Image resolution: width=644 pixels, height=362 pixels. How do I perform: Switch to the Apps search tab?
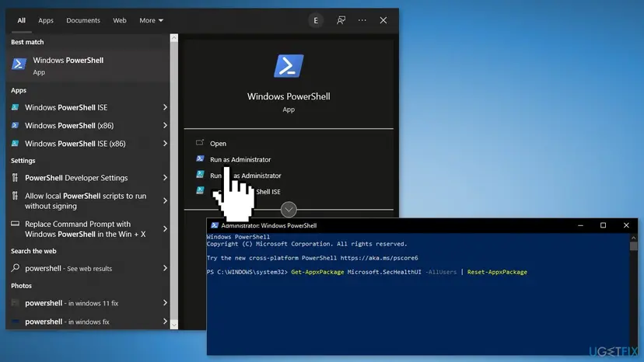pos(46,20)
